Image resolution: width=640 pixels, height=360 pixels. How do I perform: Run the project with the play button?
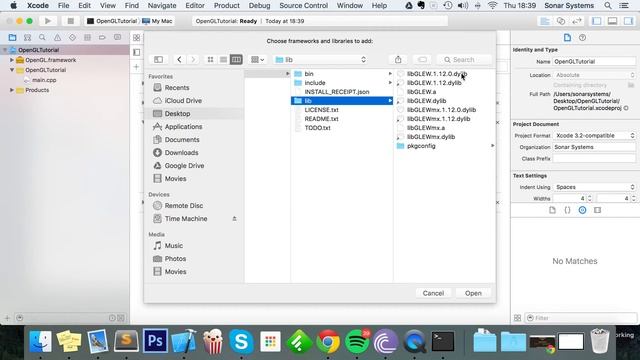click(x=48, y=21)
